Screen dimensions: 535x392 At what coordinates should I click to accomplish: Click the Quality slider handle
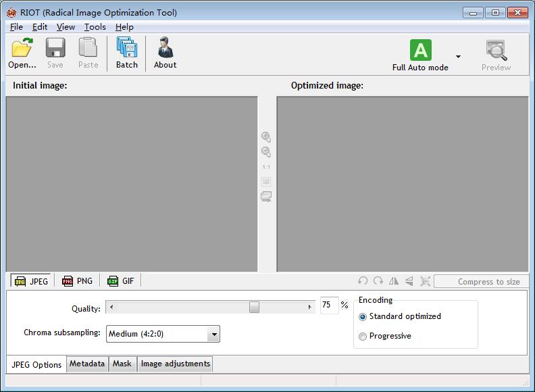coord(254,307)
